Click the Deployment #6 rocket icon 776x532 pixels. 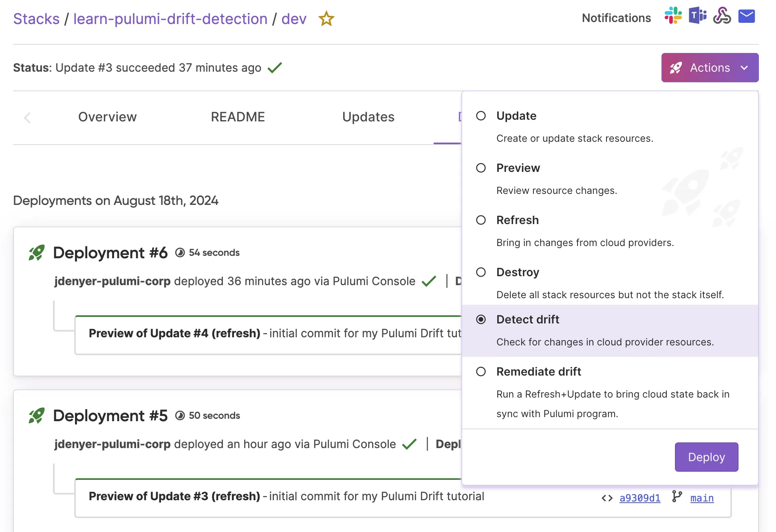tap(36, 253)
